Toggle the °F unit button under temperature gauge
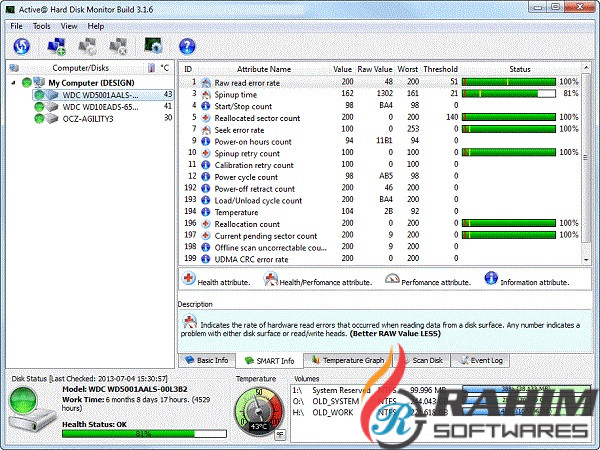Viewport: 600px width, 450px height. pos(280,434)
